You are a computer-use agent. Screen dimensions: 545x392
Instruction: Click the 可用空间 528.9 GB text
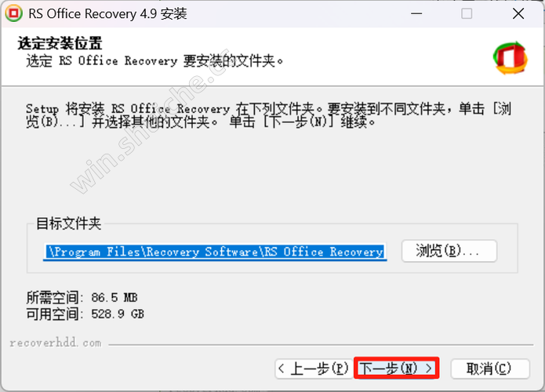coord(85,314)
